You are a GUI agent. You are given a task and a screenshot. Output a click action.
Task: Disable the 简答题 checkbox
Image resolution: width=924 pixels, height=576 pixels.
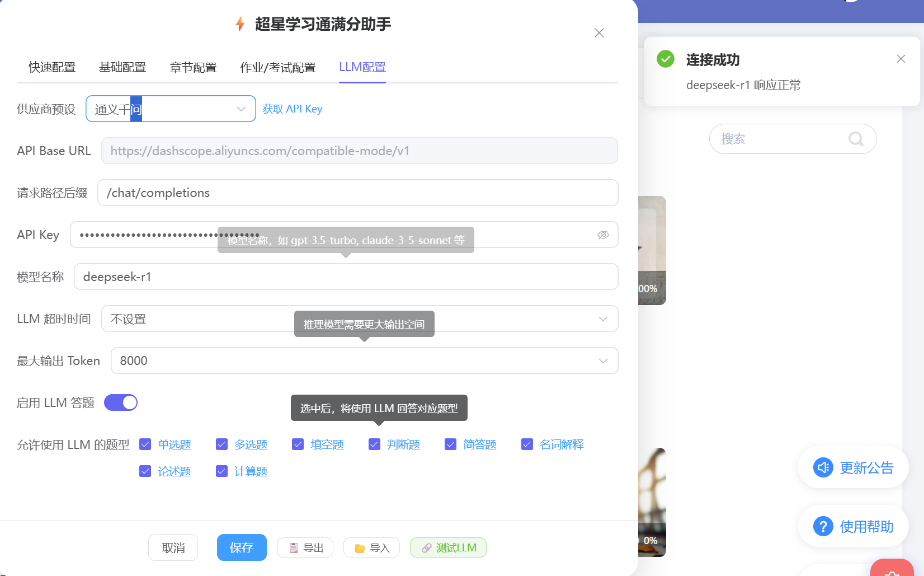(450, 444)
